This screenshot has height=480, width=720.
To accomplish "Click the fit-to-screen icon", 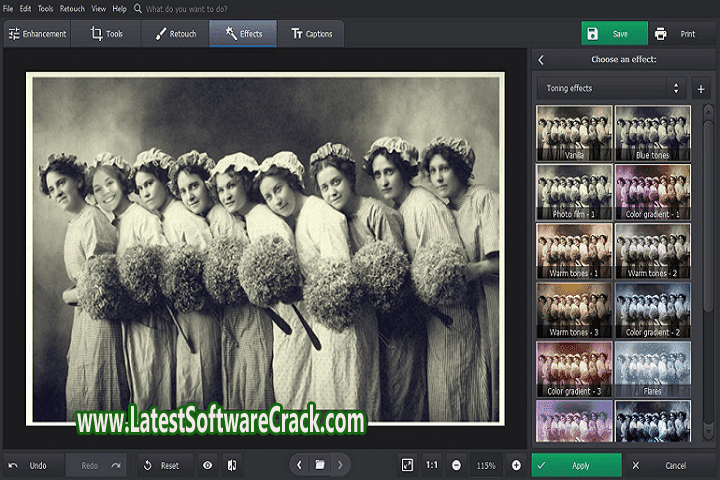I will pos(407,465).
